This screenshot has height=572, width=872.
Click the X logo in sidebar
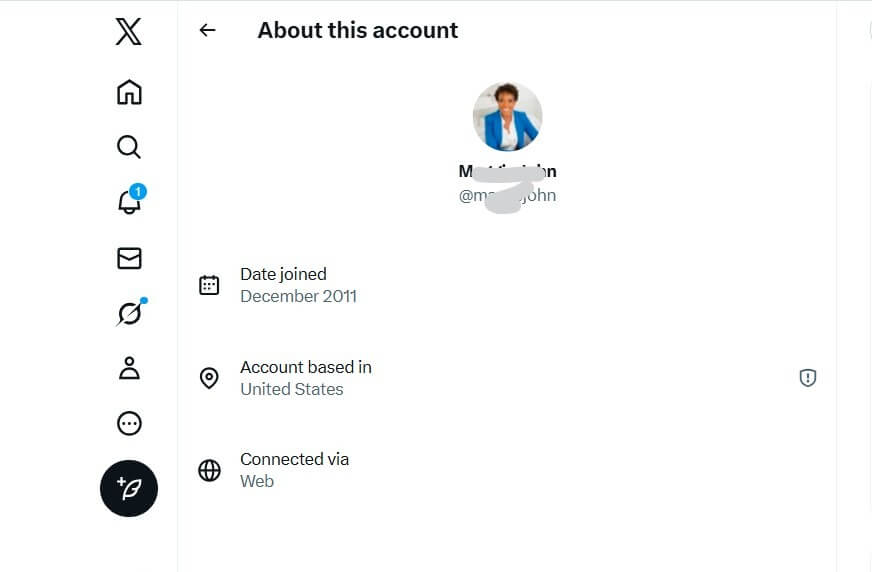pyautogui.click(x=129, y=32)
